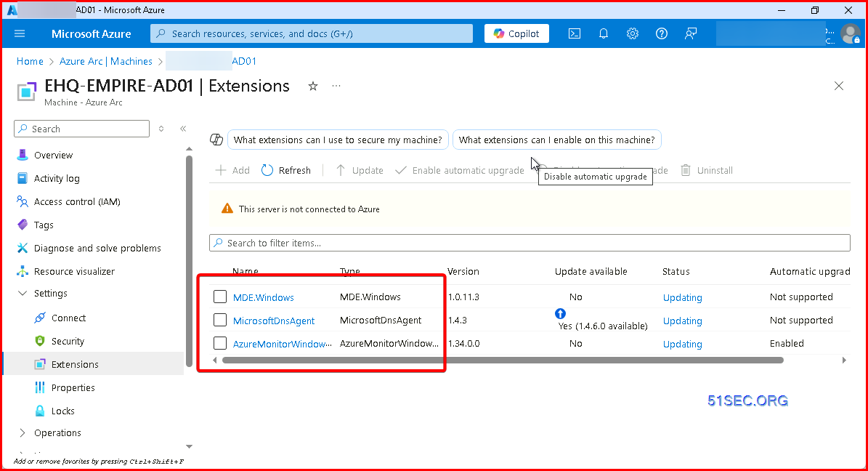Click Enable automatic upgrade
Image resolution: width=868 pixels, height=471 pixels.
click(460, 170)
